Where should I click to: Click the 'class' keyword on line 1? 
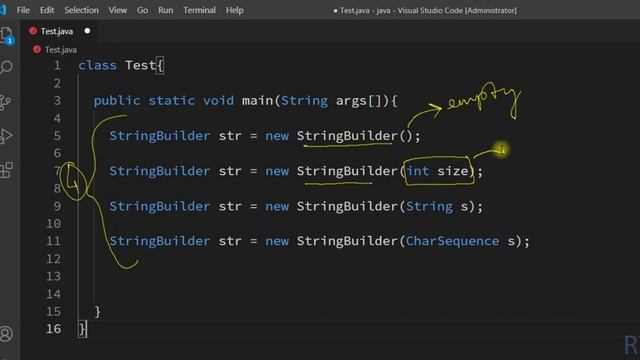[98, 65]
